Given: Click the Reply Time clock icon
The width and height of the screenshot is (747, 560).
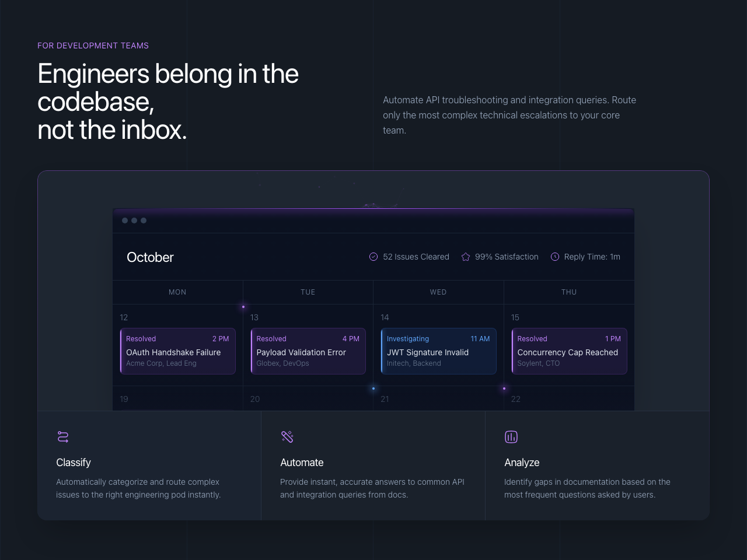Looking at the screenshot, I should 555,257.
